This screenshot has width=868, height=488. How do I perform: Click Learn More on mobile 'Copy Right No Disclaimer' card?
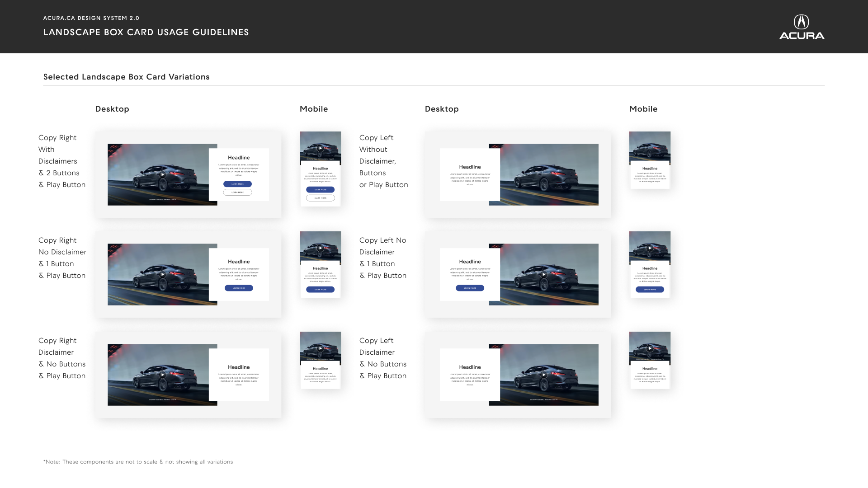tap(320, 290)
